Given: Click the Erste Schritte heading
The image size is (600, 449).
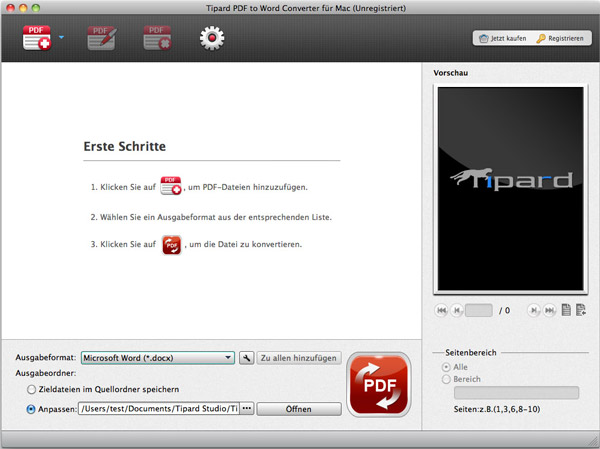Looking at the screenshot, I should pyautogui.click(x=125, y=146).
